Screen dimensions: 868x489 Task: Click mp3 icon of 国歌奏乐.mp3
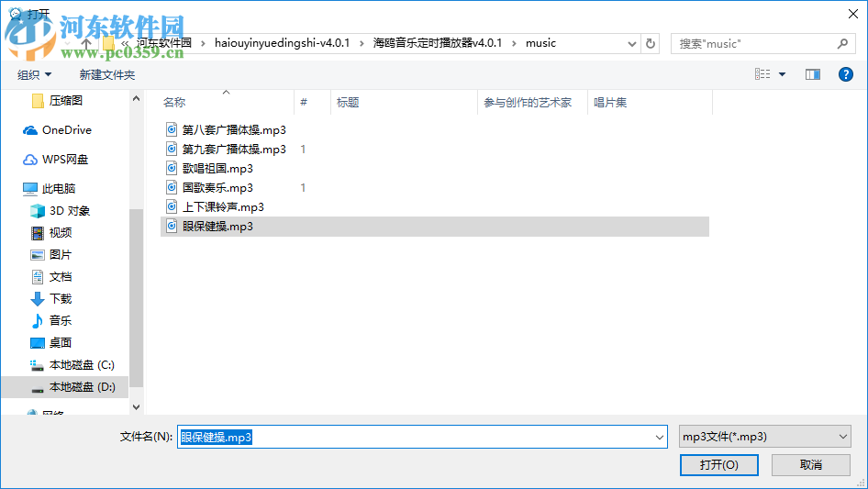point(172,188)
